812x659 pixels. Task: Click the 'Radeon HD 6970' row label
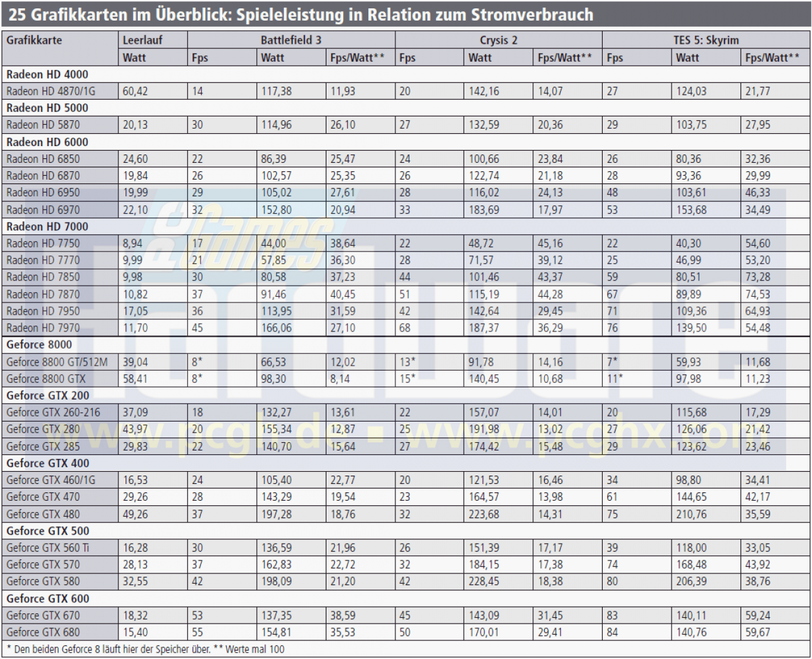43,210
